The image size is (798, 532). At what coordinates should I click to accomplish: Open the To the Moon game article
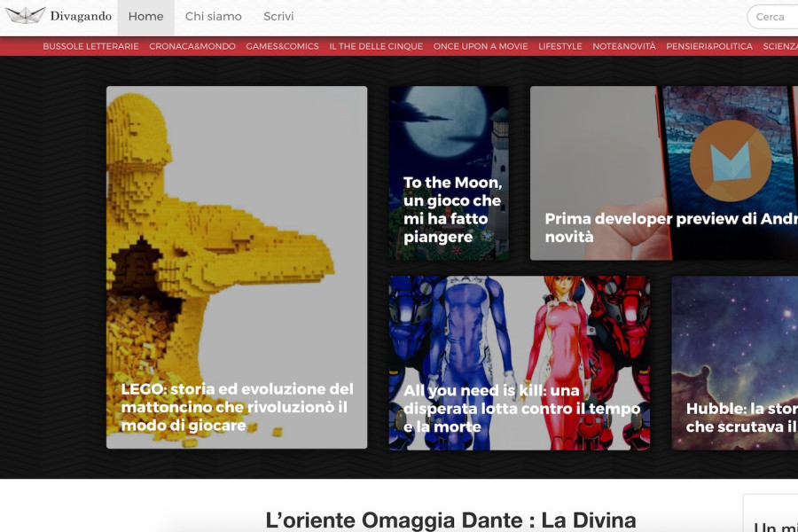point(449,173)
